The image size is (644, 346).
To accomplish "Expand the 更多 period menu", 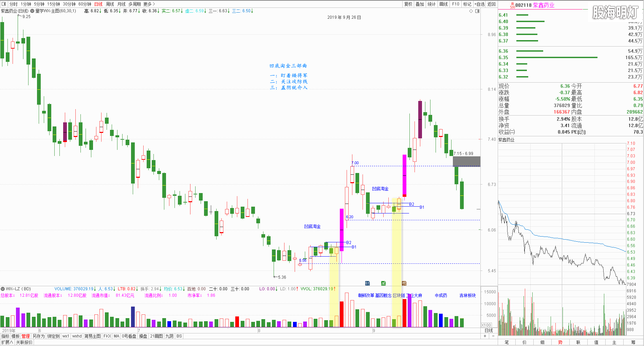I will (x=149, y=4).
